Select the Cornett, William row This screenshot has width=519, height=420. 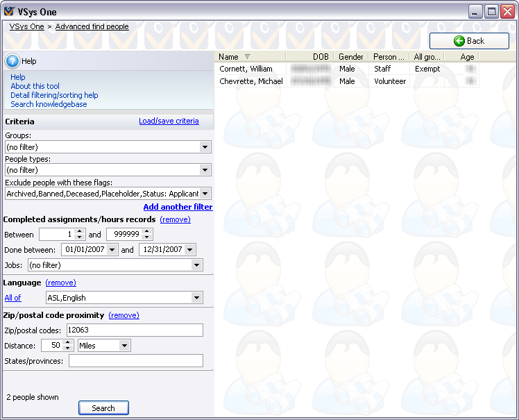[347, 69]
